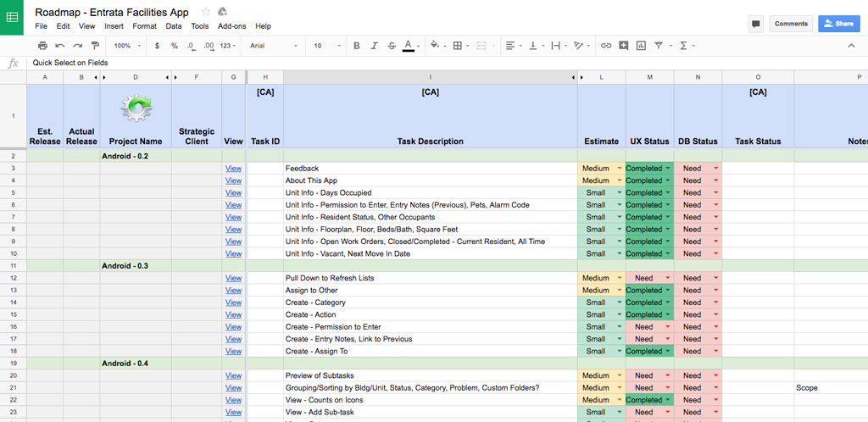Insert a link via chain icon
This screenshot has height=422, width=868.
point(606,46)
